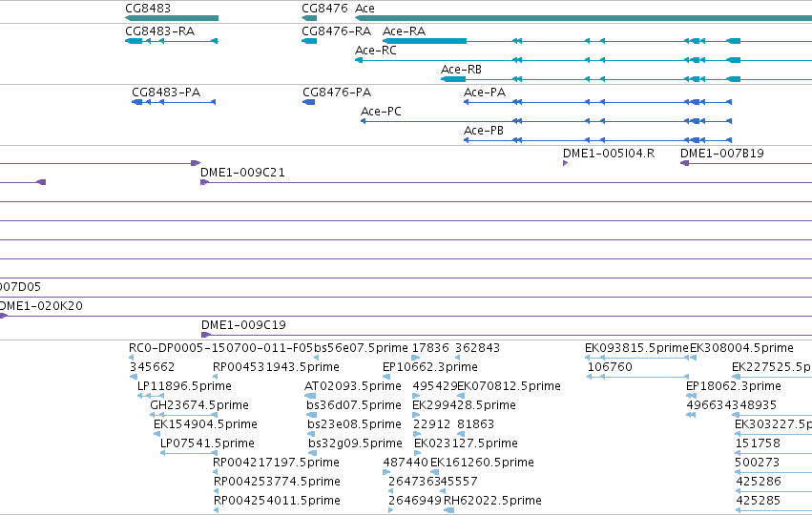The width and height of the screenshot is (812, 515).
Task: Click the CG8483-RA transcript label
Action: pyautogui.click(x=160, y=31)
